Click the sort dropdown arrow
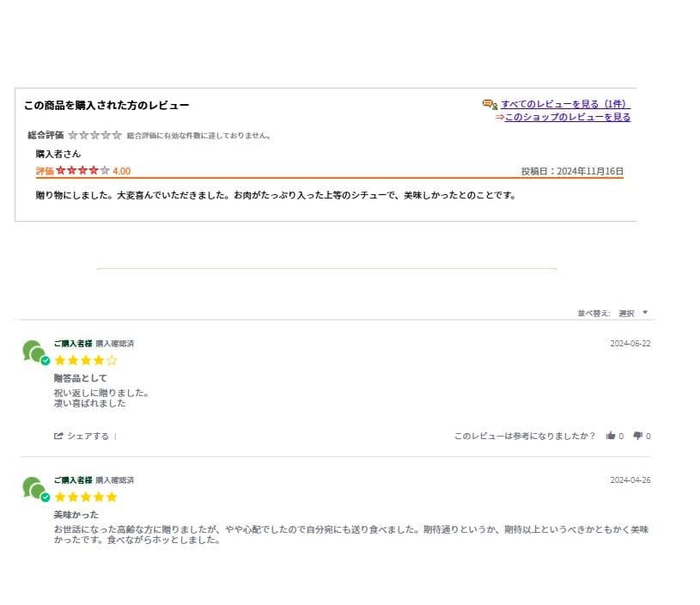The height and width of the screenshot is (605, 700). [645, 313]
